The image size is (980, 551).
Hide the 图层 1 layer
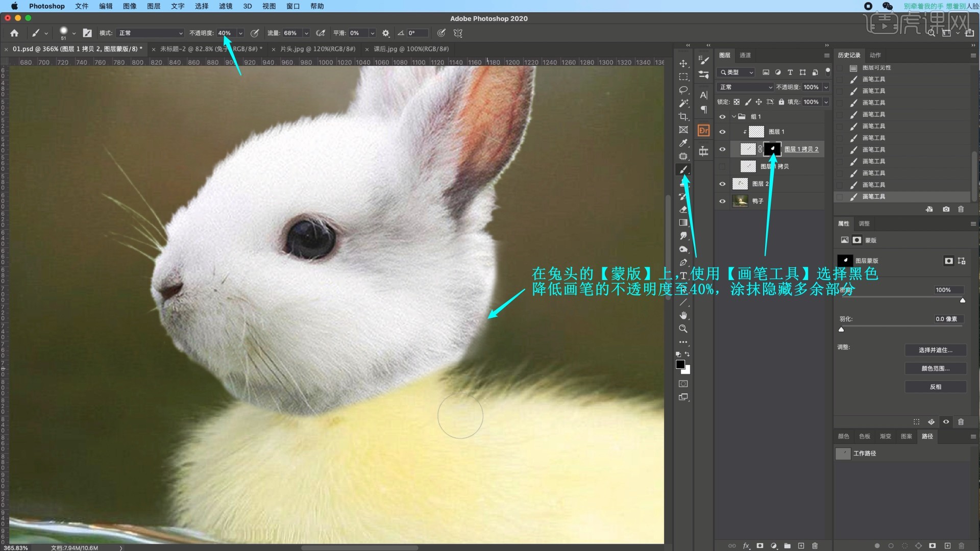point(722,132)
